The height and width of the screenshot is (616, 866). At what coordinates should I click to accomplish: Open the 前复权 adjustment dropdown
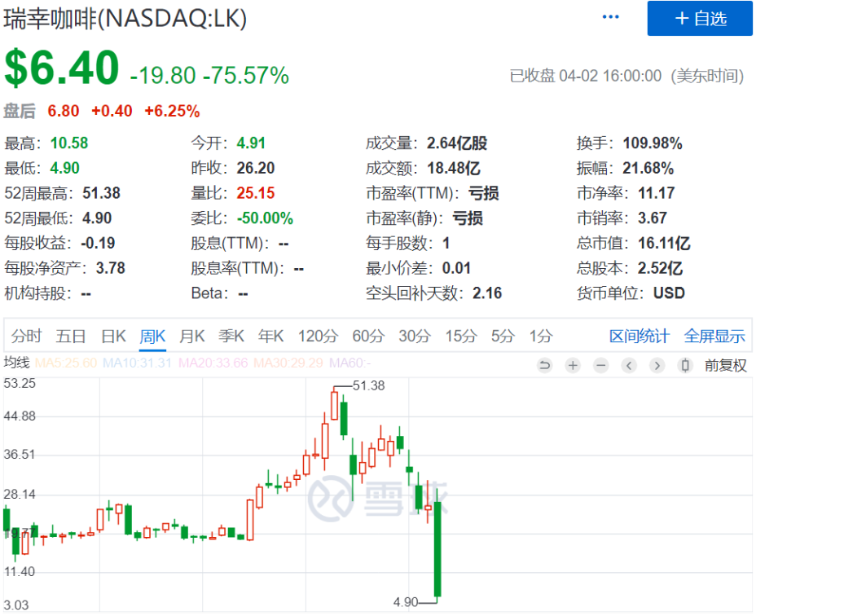click(x=725, y=365)
